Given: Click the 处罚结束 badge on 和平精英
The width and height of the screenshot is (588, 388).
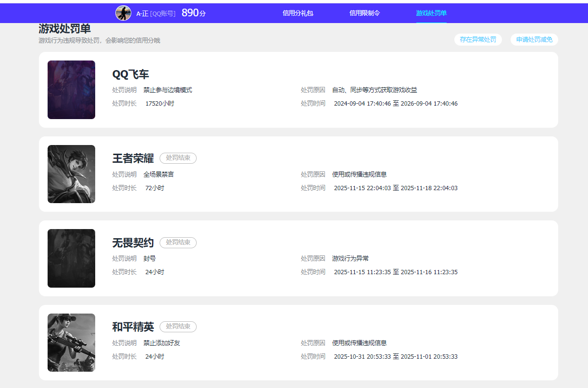Looking at the screenshot, I should [x=178, y=327].
